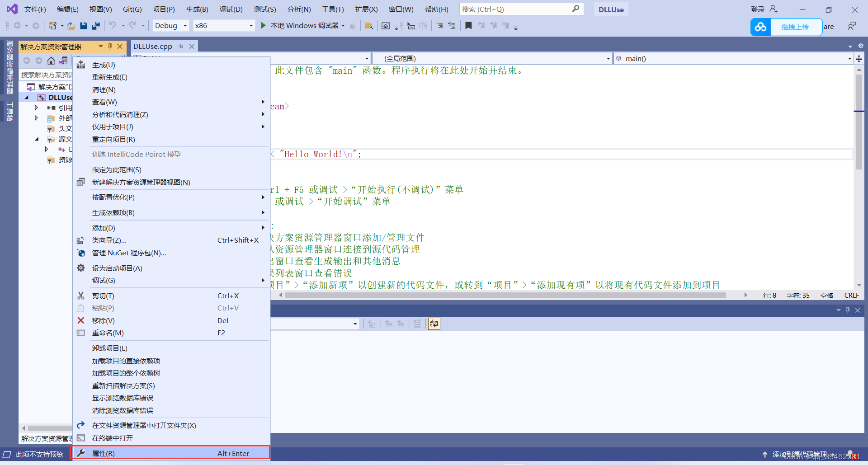Click the editor vertical scrollbar thumb

tap(859, 122)
